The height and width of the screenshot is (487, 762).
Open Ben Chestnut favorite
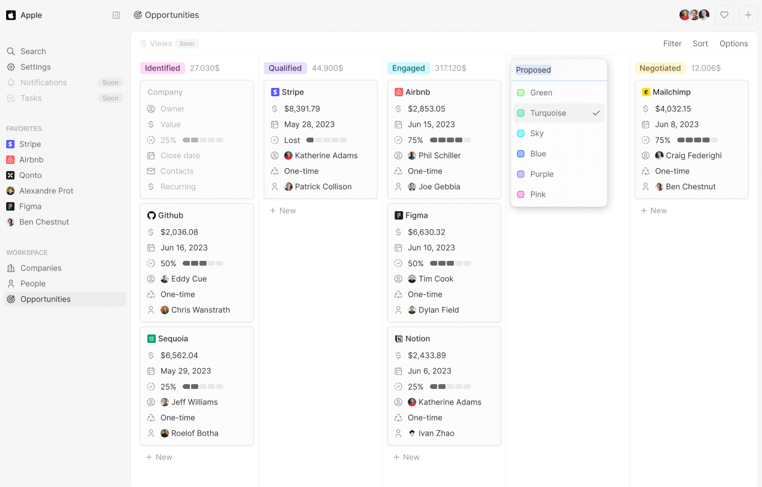click(64, 222)
